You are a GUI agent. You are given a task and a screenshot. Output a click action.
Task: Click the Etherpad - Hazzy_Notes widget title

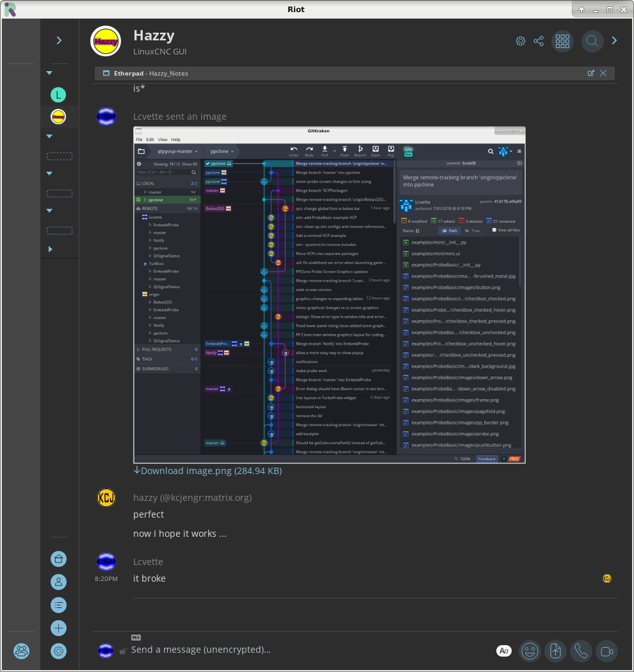[150, 73]
